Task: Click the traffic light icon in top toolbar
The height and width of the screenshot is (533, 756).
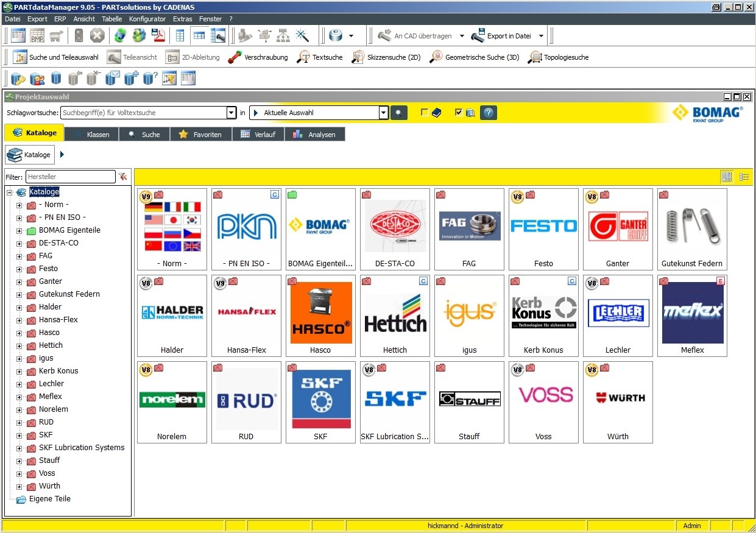Action: pyautogui.click(x=79, y=36)
